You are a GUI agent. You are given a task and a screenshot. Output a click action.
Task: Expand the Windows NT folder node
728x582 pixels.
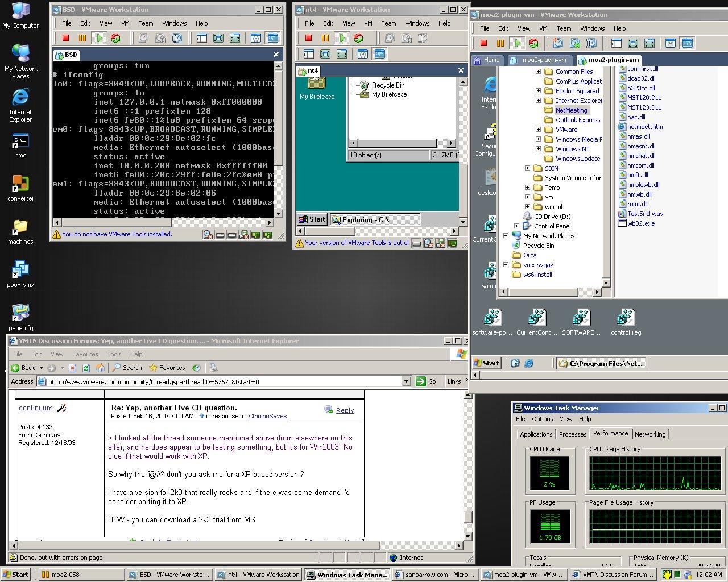pos(538,149)
